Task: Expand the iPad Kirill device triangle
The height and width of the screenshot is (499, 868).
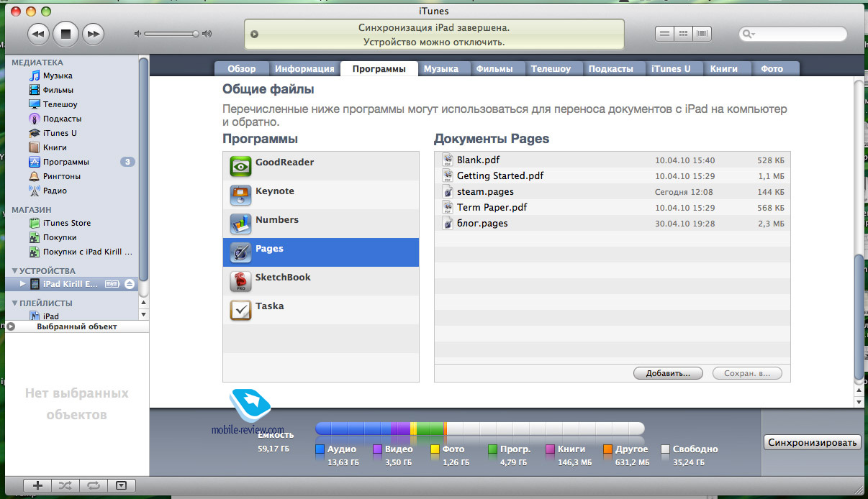Action: coord(22,284)
